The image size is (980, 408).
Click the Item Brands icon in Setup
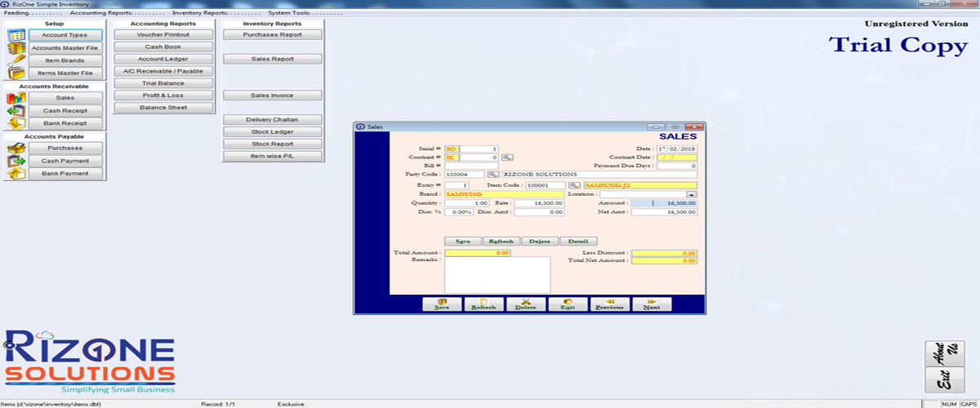coord(16,60)
